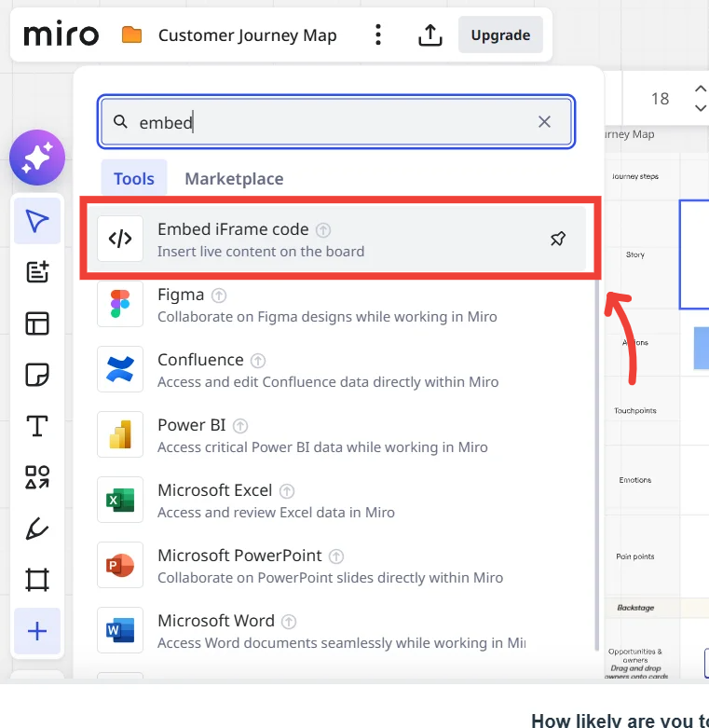709x728 pixels.
Task: Click the search field containing 'embed'
Action: click(x=336, y=122)
